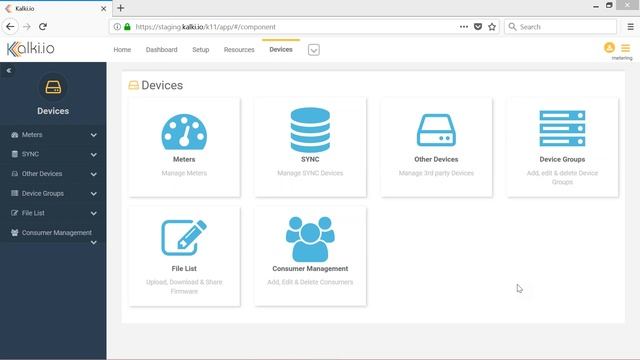Expand the Consumer Management sidebar chevron

tap(93, 242)
